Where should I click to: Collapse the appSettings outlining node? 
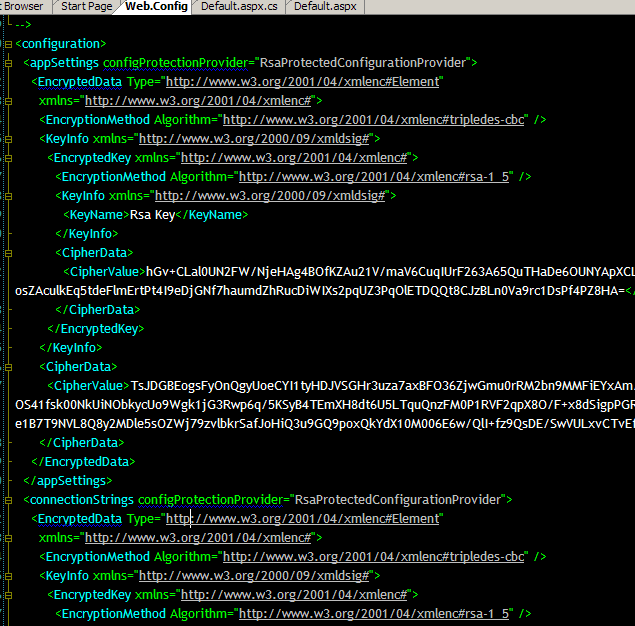coord(8,63)
